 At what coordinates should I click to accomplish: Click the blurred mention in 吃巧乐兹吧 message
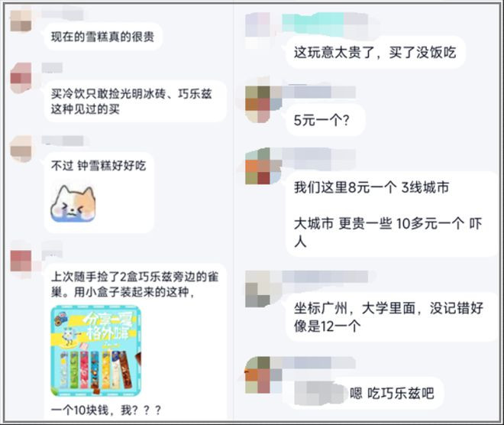pyautogui.click(x=319, y=393)
